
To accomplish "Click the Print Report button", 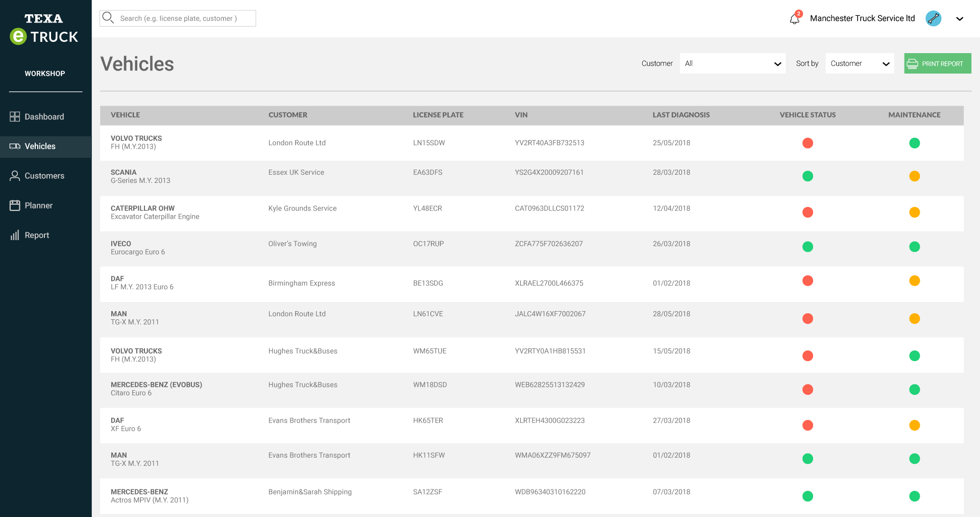I will click(x=938, y=63).
